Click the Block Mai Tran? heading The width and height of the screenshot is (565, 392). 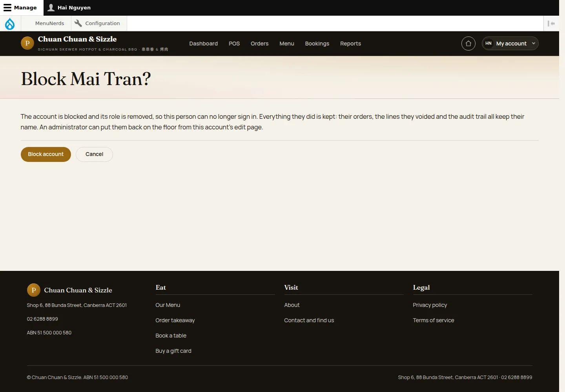point(86,79)
